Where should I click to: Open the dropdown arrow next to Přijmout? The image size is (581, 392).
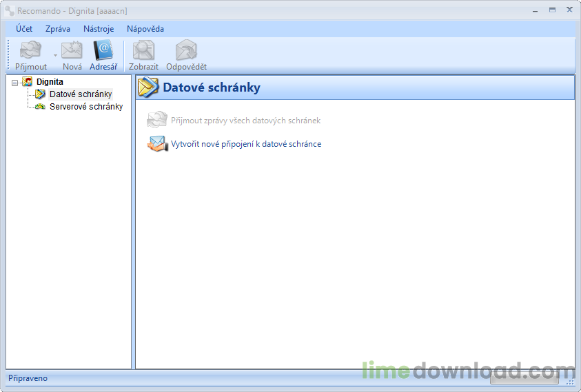[x=55, y=56]
